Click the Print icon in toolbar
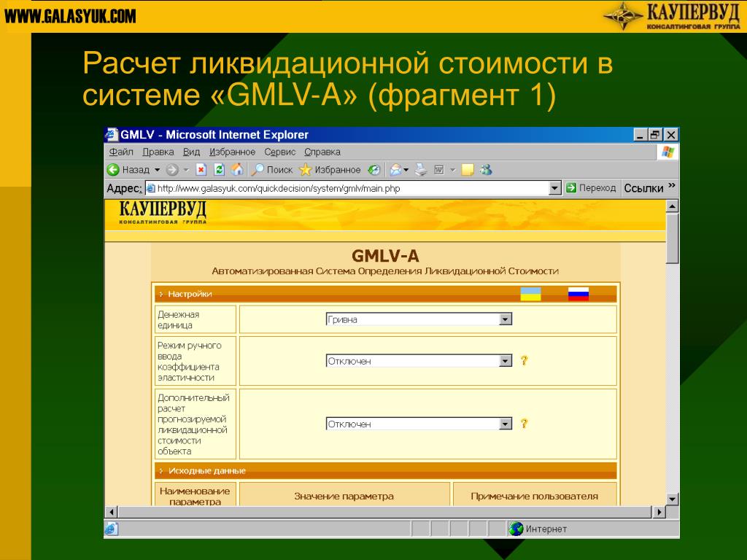 (421, 169)
